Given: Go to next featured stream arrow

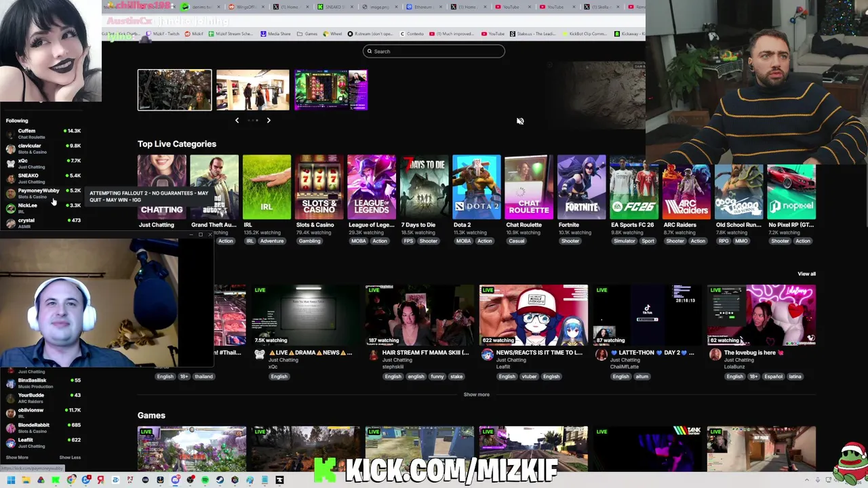Looking at the screenshot, I should 269,120.
